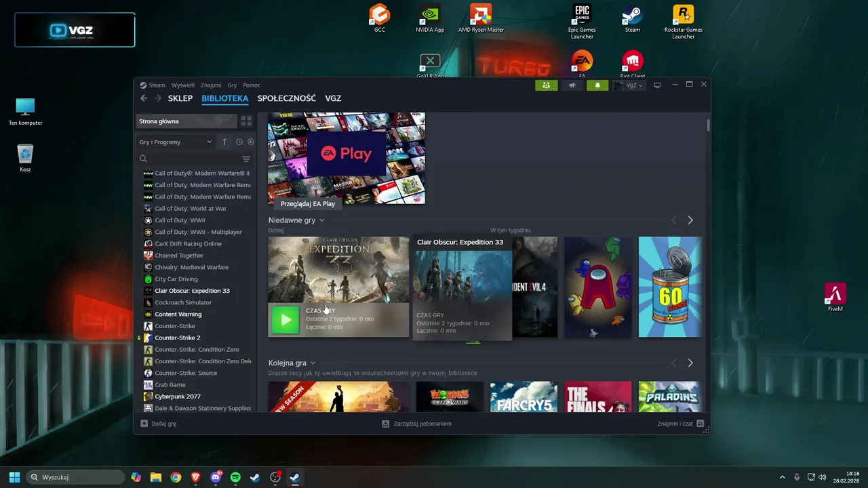Open Chrome from the taskbar
The height and width of the screenshot is (488, 868).
coord(176,477)
